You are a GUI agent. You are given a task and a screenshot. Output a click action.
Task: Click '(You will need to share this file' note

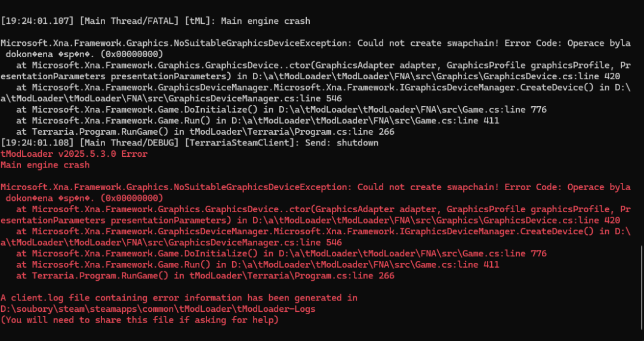click(x=139, y=320)
